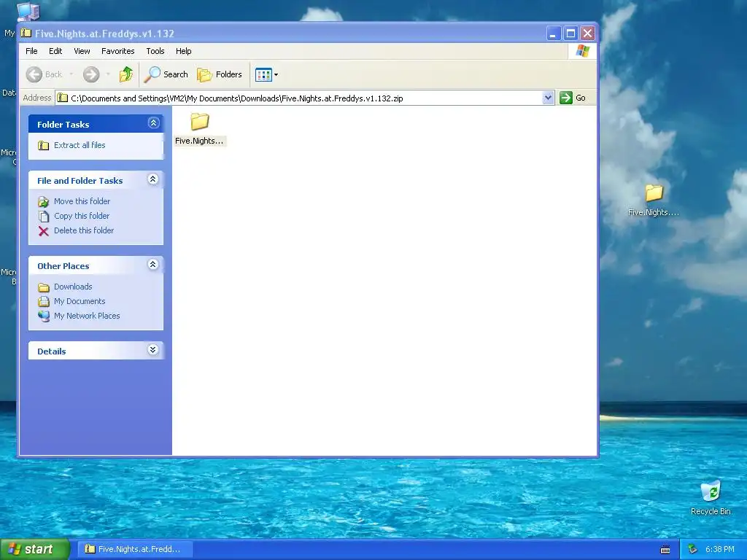Click Delete this folder
Screen dimensions: 747x560
click(x=84, y=230)
